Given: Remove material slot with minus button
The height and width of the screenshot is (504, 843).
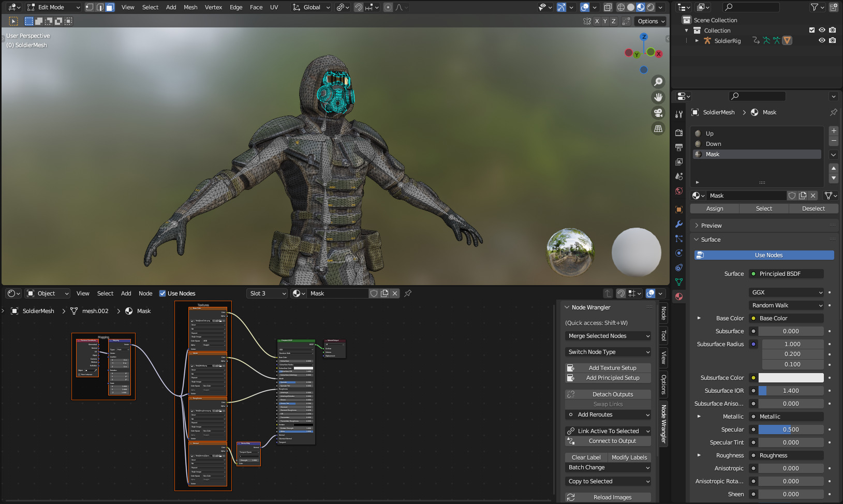Looking at the screenshot, I should pos(834,141).
